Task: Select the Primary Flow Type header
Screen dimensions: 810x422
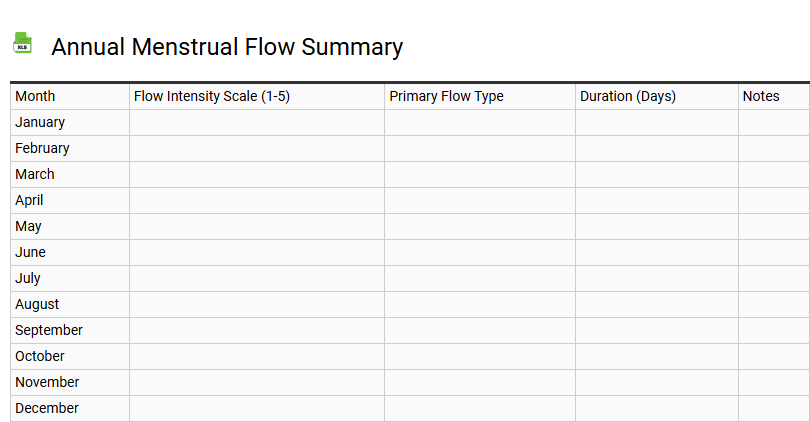Action: 480,96
